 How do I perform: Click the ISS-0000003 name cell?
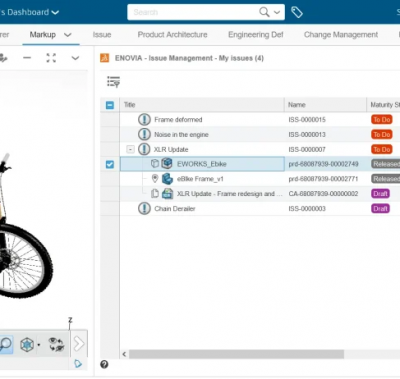tap(307, 209)
